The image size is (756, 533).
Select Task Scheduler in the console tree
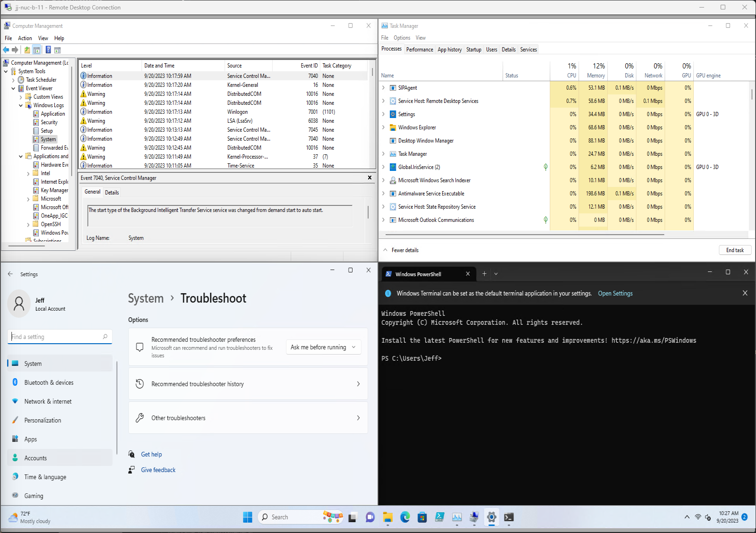(x=41, y=80)
